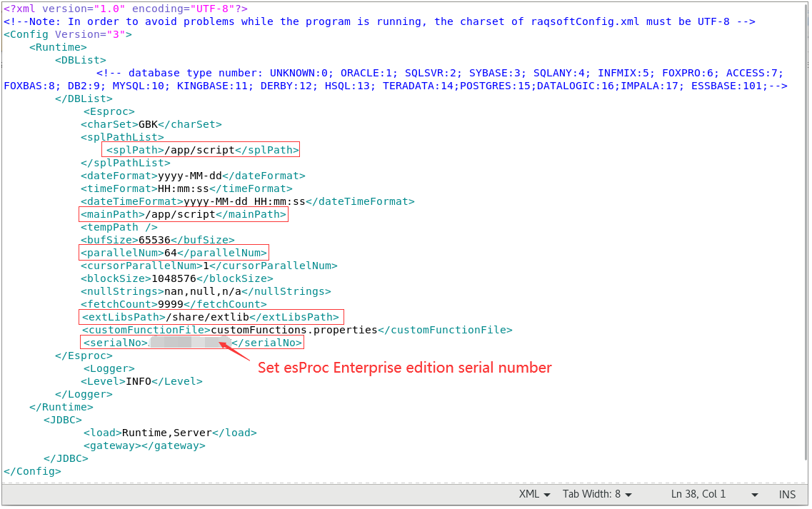This screenshot has width=812, height=509.
Task: Click the Config Version="3" opening tag
Action: [68, 34]
